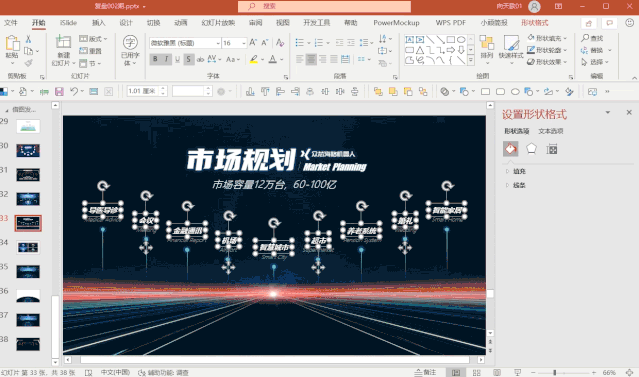Click the zoom slider in status bar
The width and height of the screenshot is (639, 377).
(564, 373)
